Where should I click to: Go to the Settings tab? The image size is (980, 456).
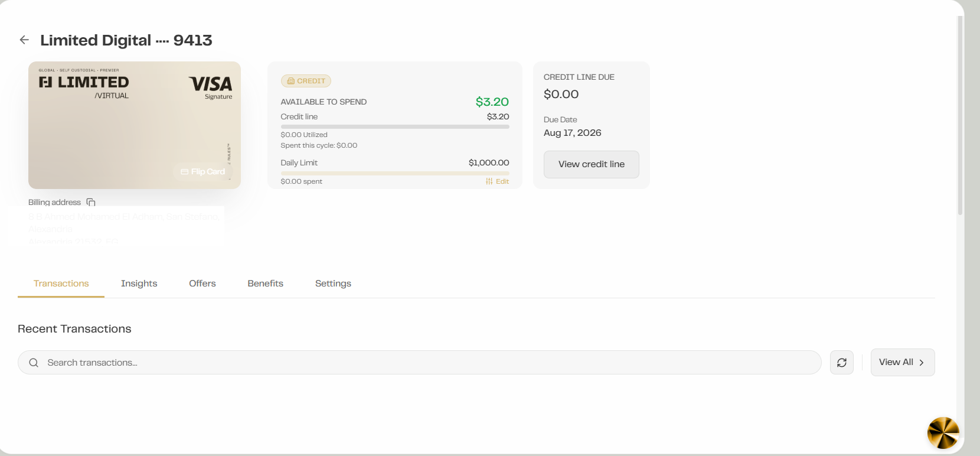(333, 284)
